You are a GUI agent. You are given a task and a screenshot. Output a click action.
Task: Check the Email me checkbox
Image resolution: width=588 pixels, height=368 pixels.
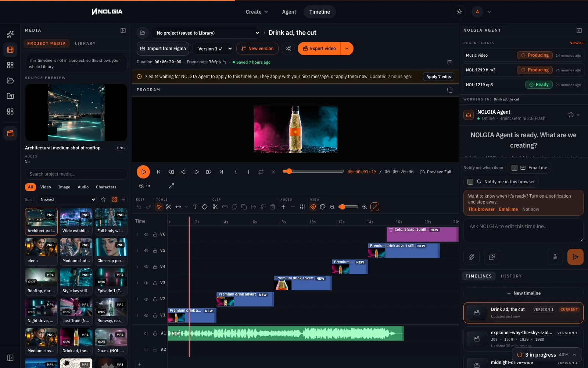pos(514,168)
